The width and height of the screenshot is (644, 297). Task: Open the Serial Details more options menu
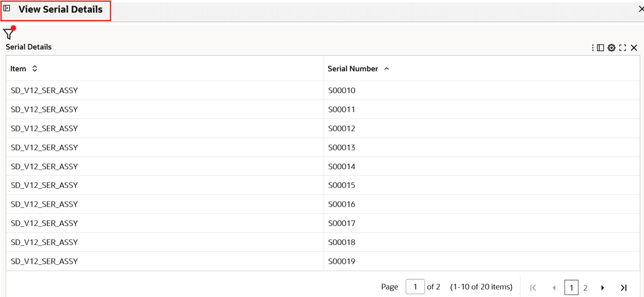592,48
